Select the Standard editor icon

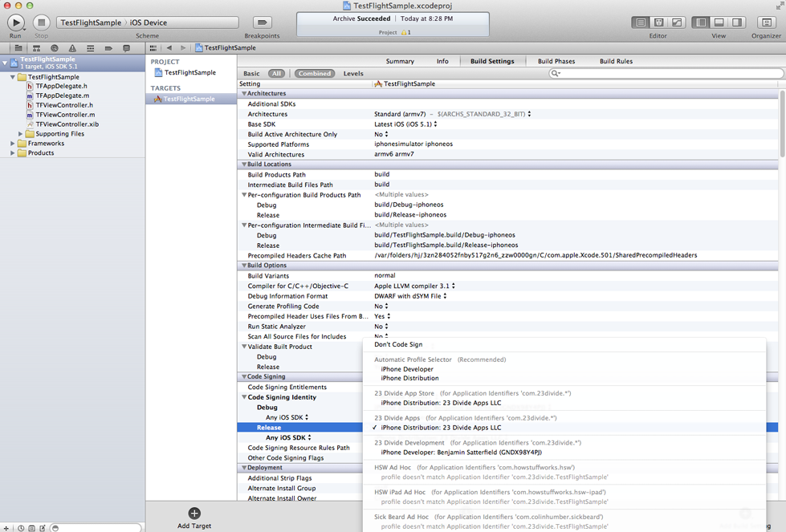point(641,22)
